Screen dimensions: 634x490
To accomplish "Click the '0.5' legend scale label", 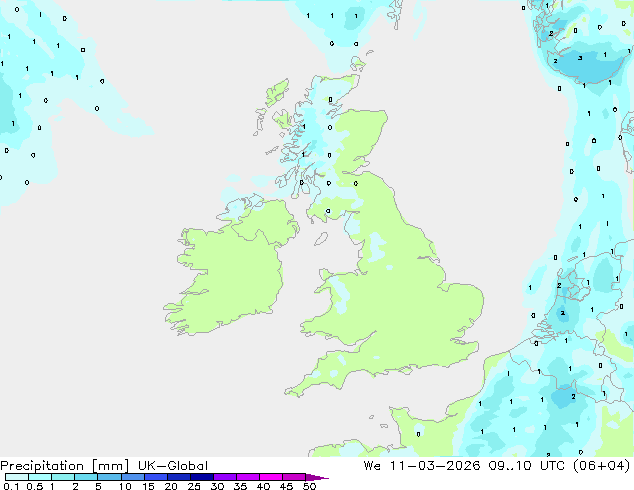I will tap(34, 486).
